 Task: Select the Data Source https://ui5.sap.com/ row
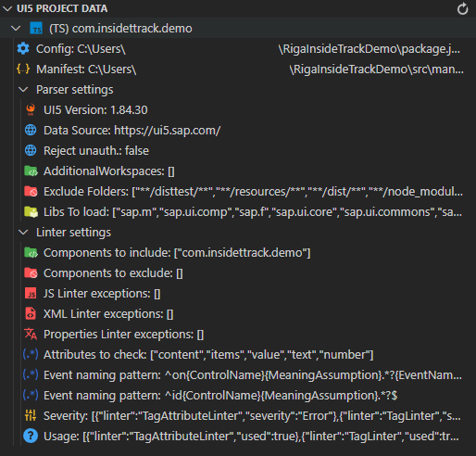238,131
